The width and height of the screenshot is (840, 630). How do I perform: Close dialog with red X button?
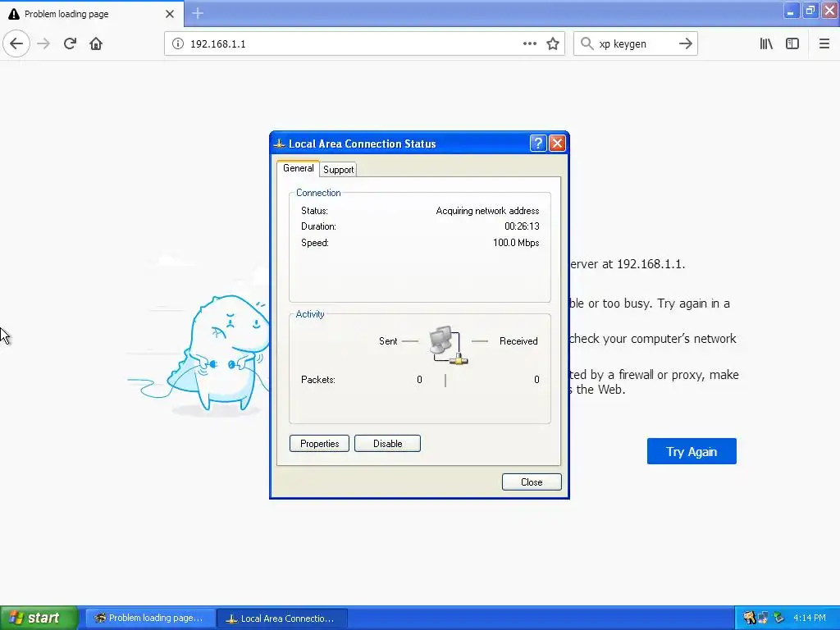click(x=557, y=143)
